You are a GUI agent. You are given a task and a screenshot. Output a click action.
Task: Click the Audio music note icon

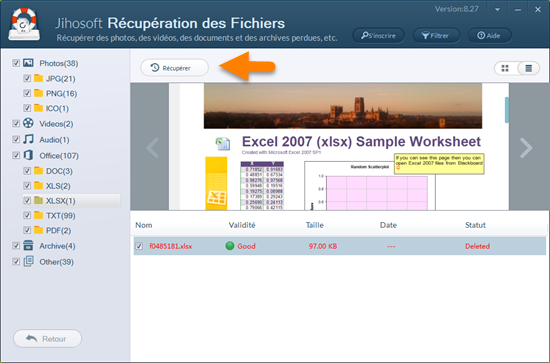tap(28, 139)
